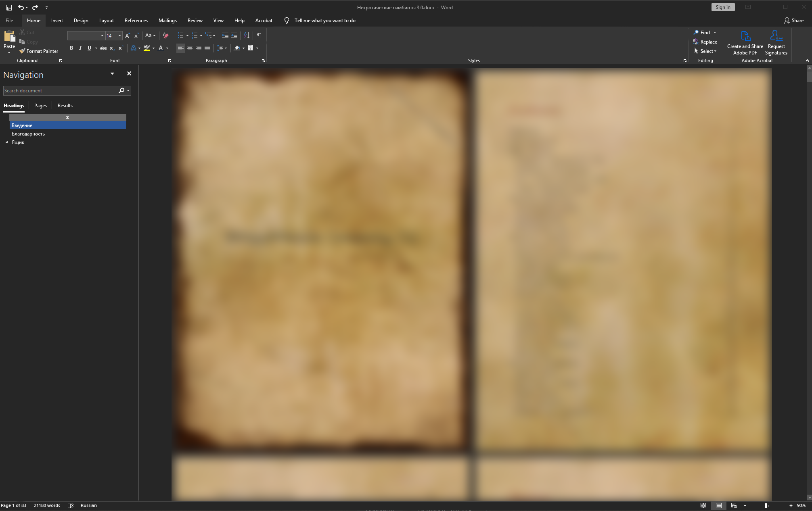Click the Sign in button

point(723,7)
